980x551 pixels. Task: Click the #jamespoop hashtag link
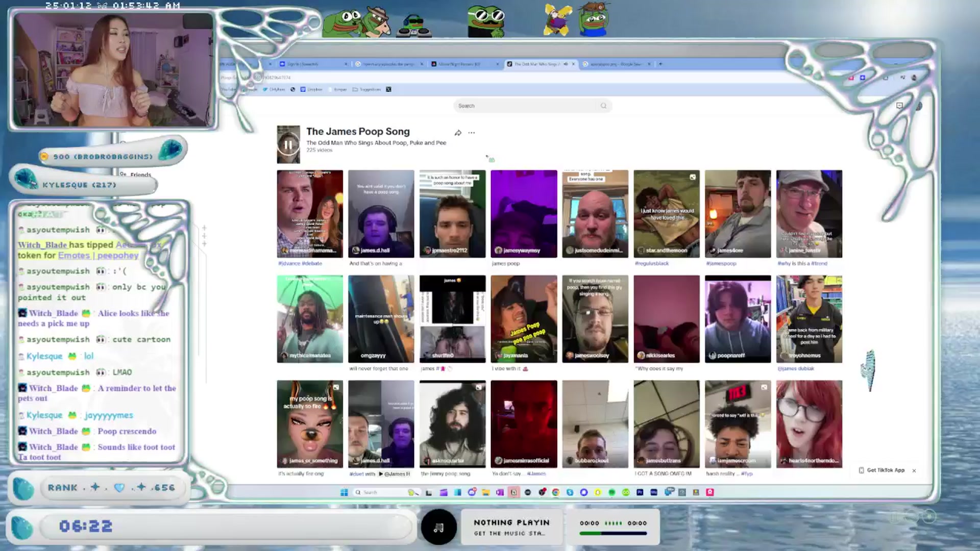coord(721,264)
